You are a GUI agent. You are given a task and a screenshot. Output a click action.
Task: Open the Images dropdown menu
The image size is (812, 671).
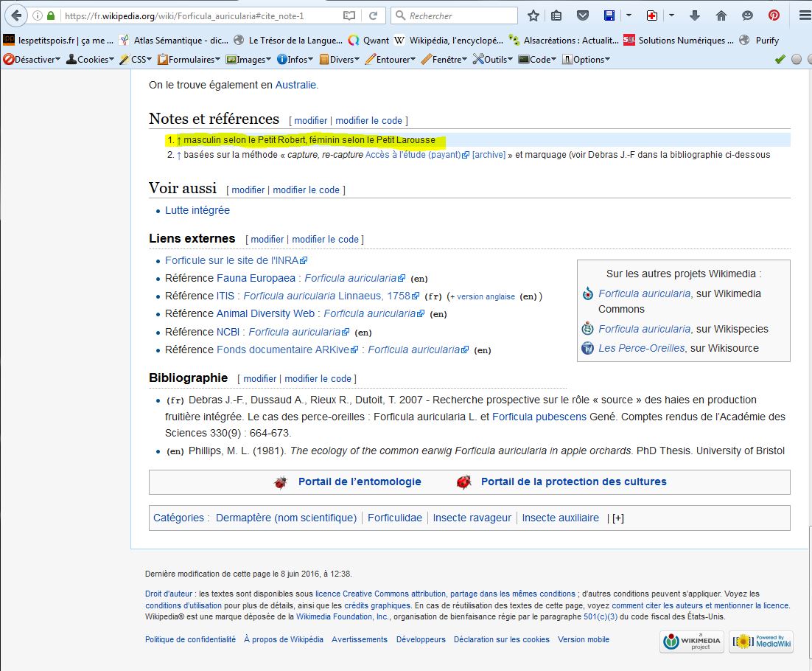tap(248, 60)
